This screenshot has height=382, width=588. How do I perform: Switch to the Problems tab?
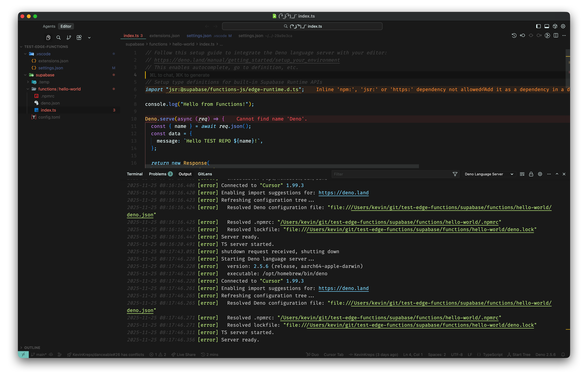click(x=158, y=174)
